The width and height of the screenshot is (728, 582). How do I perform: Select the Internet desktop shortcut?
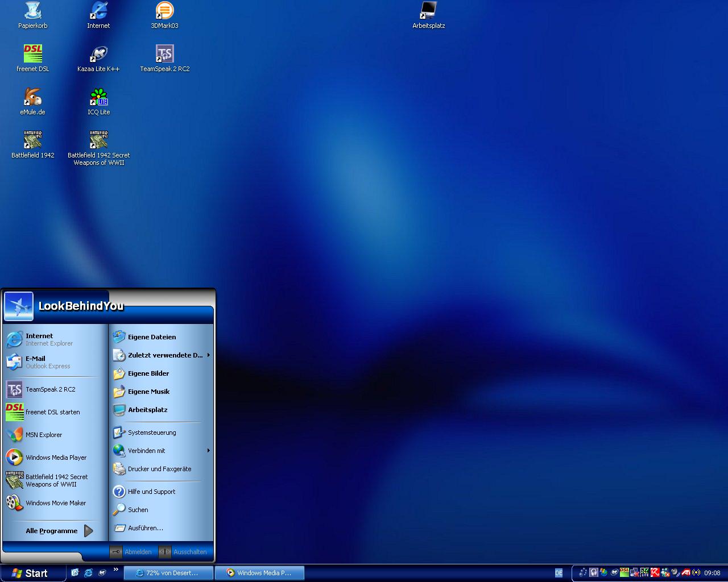tap(98, 15)
